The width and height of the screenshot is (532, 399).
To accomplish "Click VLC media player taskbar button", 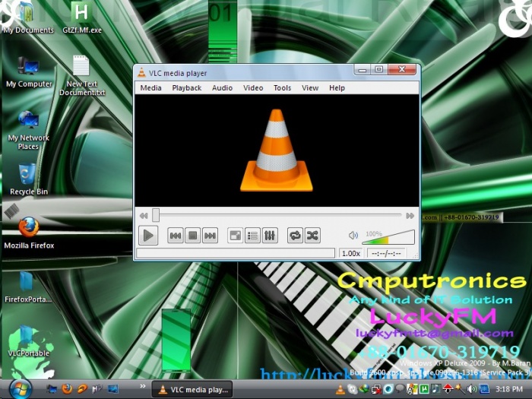I will [192, 389].
